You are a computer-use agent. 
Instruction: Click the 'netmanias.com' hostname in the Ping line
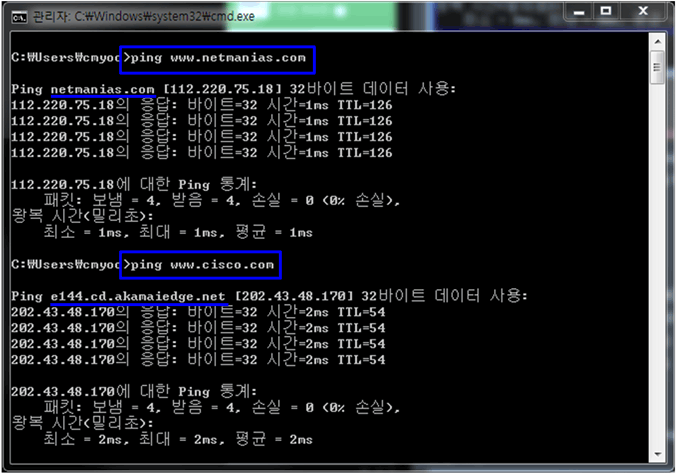pyautogui.click(x=103, y=89)
